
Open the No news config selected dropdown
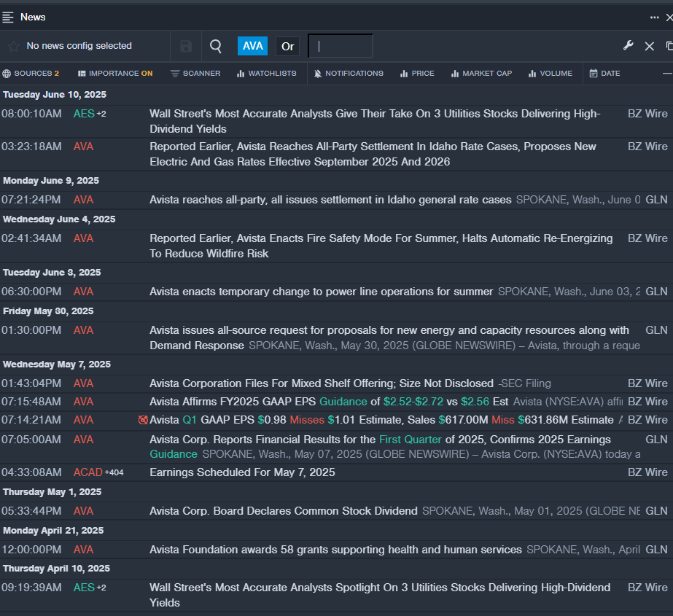(79, 46)
